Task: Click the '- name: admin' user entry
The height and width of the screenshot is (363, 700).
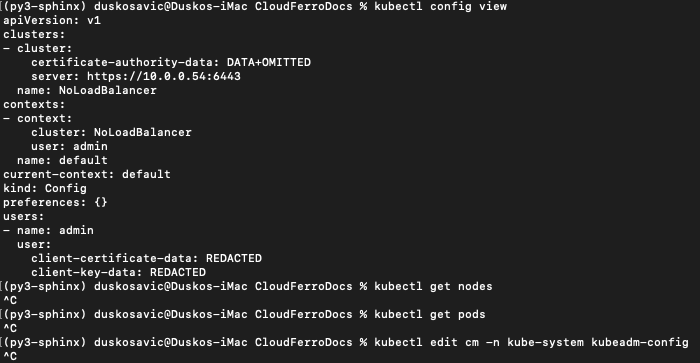Action: 49,230
